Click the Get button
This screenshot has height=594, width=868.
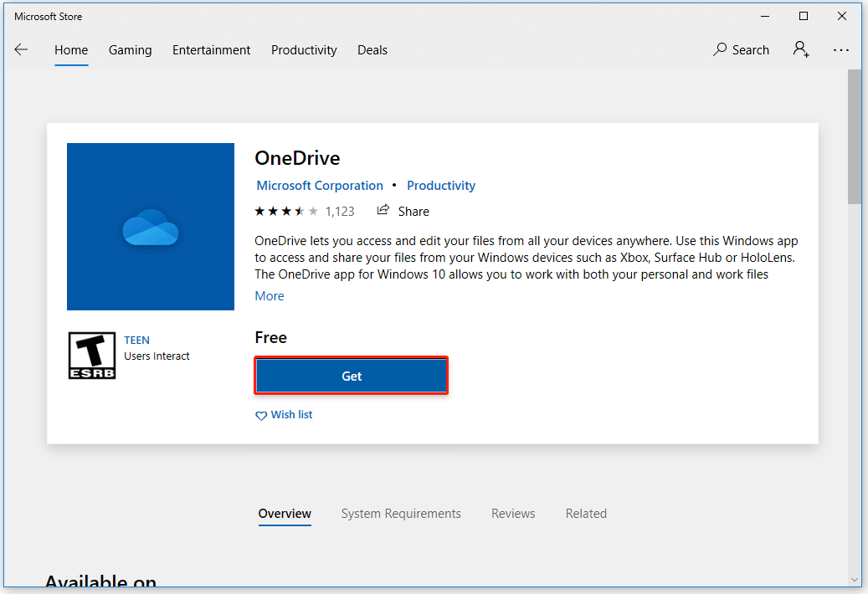tap(352, 376)
